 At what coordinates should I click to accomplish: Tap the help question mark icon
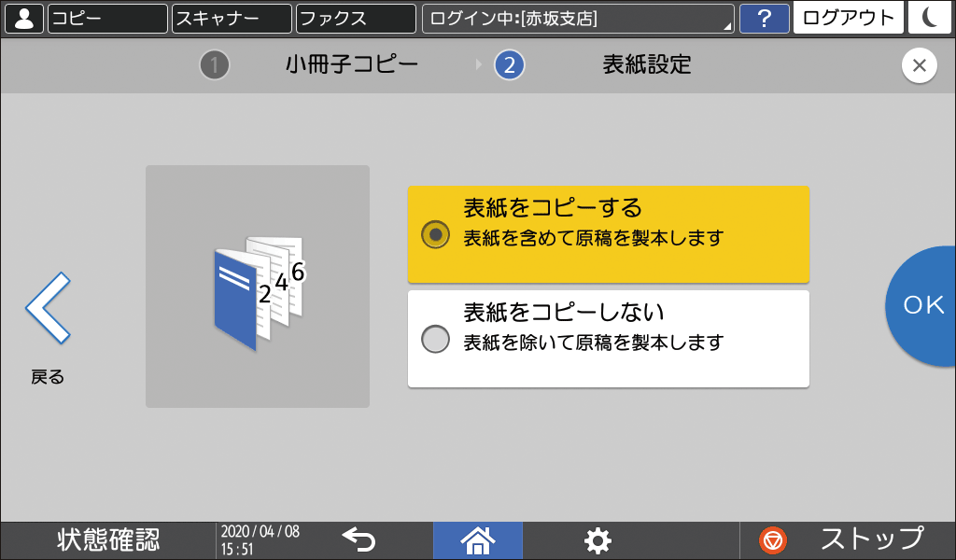point(766,18)
